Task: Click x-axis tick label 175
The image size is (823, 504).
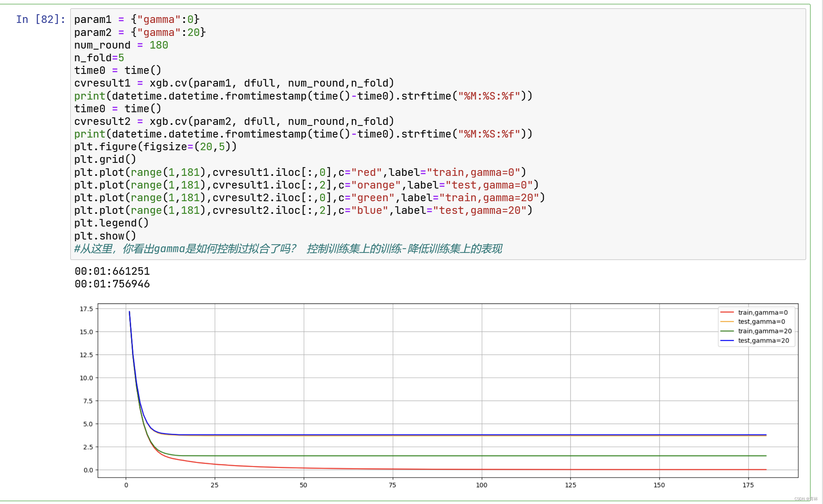Action: (748, 485)
